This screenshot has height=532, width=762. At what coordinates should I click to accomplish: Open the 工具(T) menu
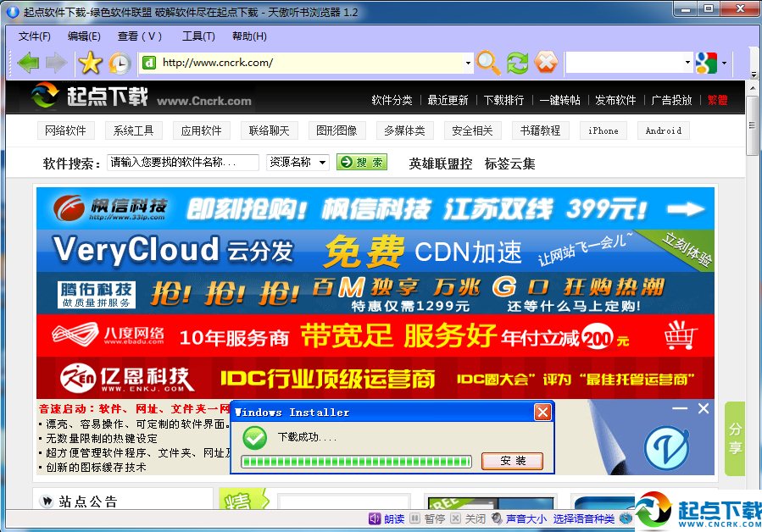pos(198,36)
